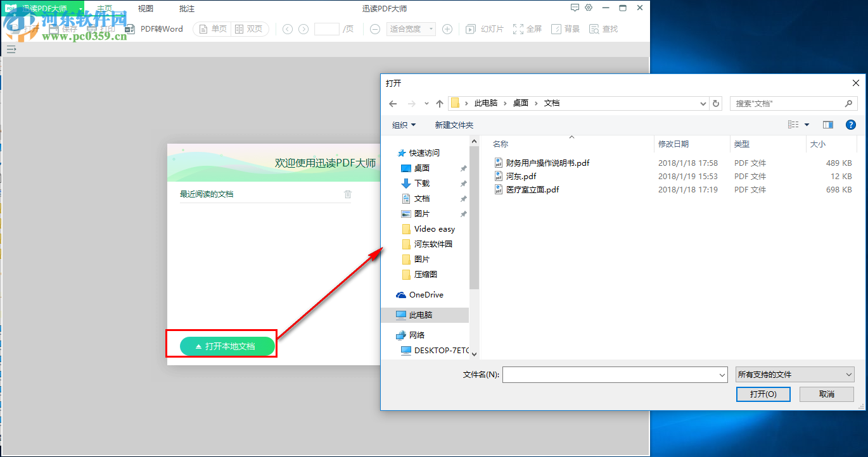Change the file list view layout icon

coord(793,125)
